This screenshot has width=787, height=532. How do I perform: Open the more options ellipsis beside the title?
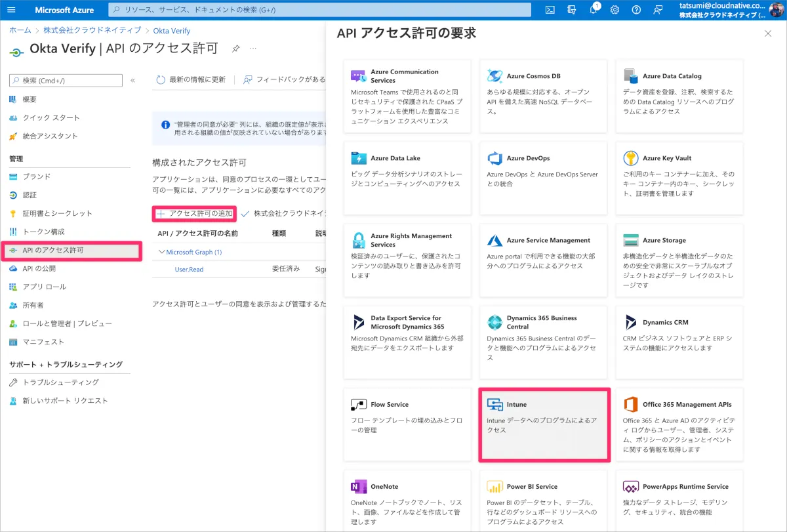[253, 49]
